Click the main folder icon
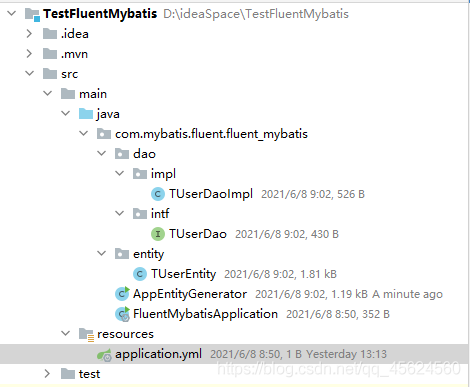 click(x=68, y=94)
